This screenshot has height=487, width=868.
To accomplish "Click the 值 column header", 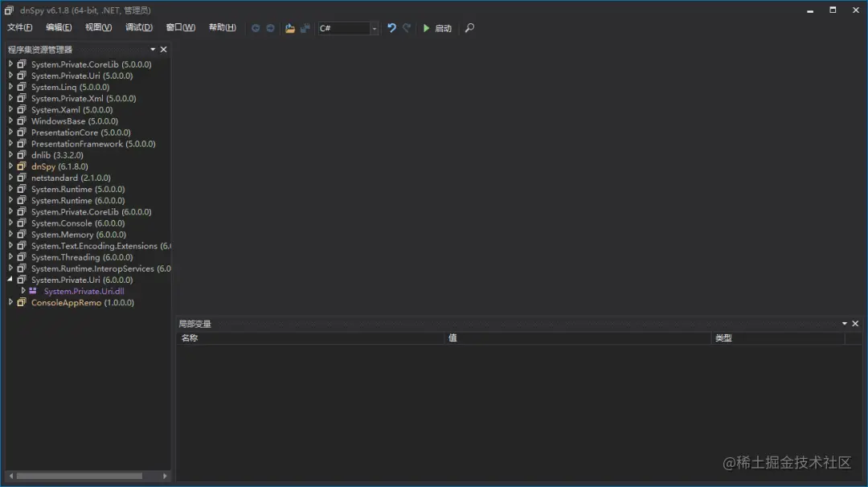I will (577, 338).
